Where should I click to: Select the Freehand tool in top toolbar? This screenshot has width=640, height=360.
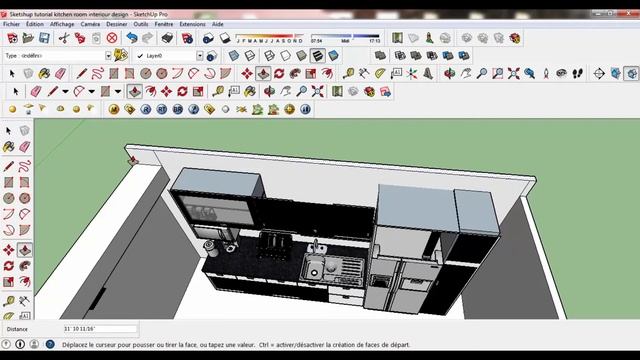pos(98,73)
